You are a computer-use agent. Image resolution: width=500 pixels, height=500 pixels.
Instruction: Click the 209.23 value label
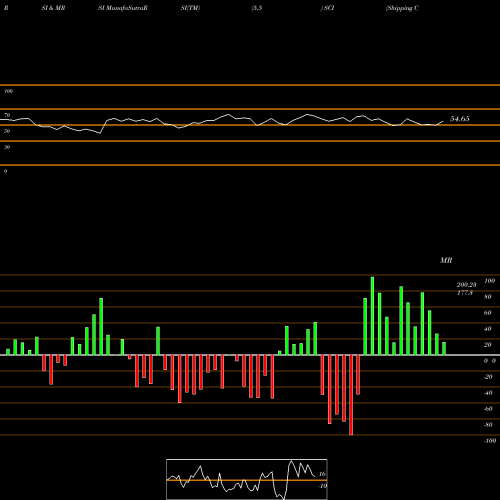466,285
